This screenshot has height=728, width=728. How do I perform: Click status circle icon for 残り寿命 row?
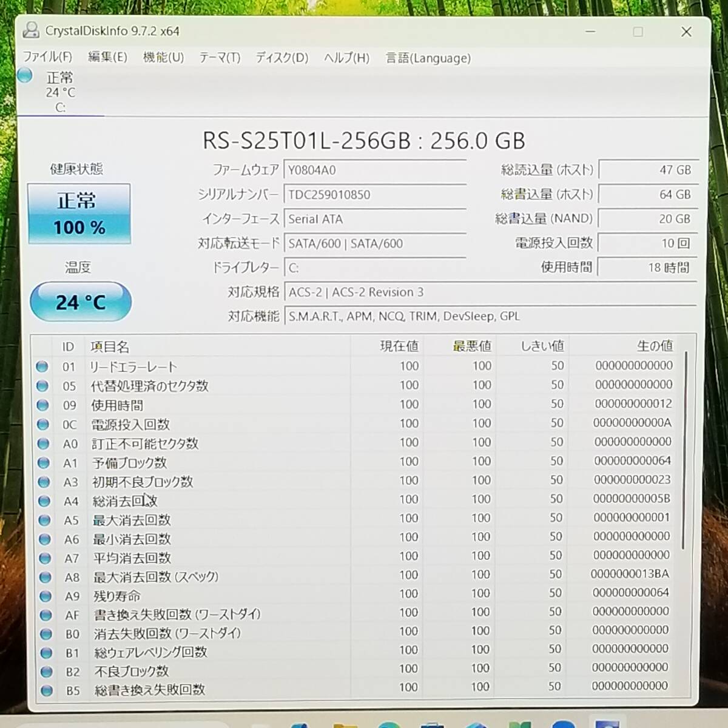45,596
